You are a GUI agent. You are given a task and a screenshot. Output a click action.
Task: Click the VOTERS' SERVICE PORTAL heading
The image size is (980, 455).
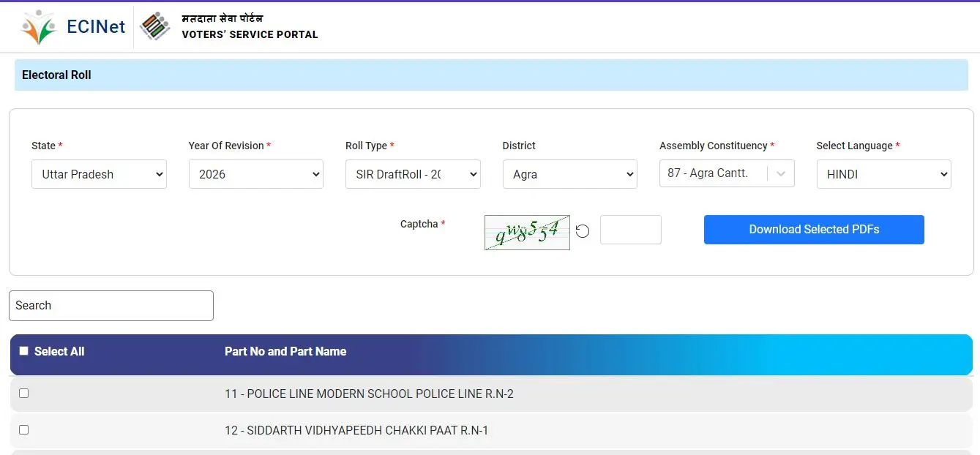(x=250, y=34)
